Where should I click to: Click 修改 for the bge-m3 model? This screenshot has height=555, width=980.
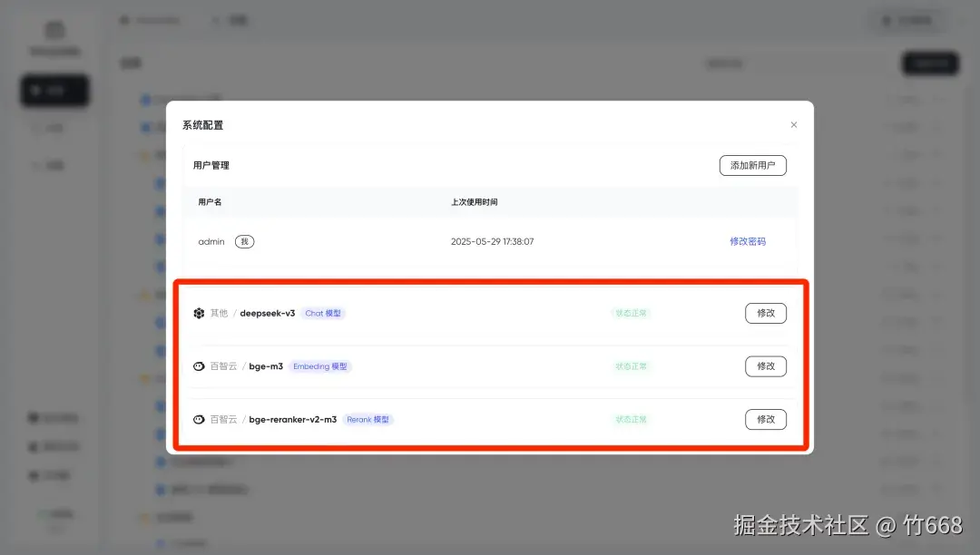pos(766,366)
